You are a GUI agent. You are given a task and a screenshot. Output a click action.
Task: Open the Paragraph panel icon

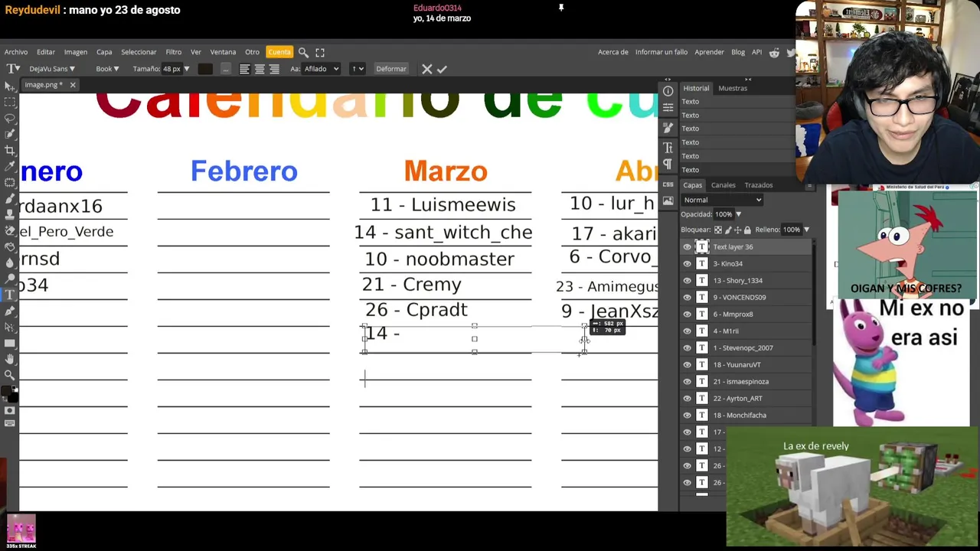pos(668,165)
